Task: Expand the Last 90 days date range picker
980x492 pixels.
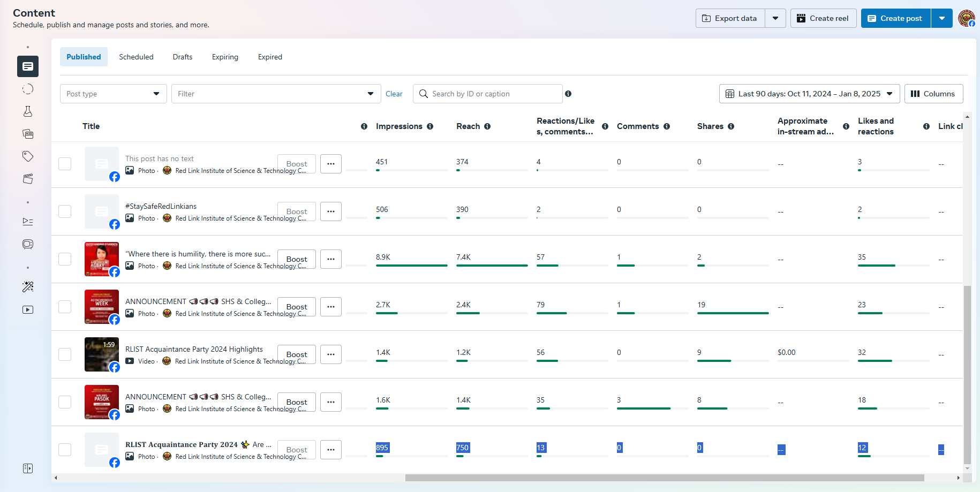Action: tap(809, 94)
